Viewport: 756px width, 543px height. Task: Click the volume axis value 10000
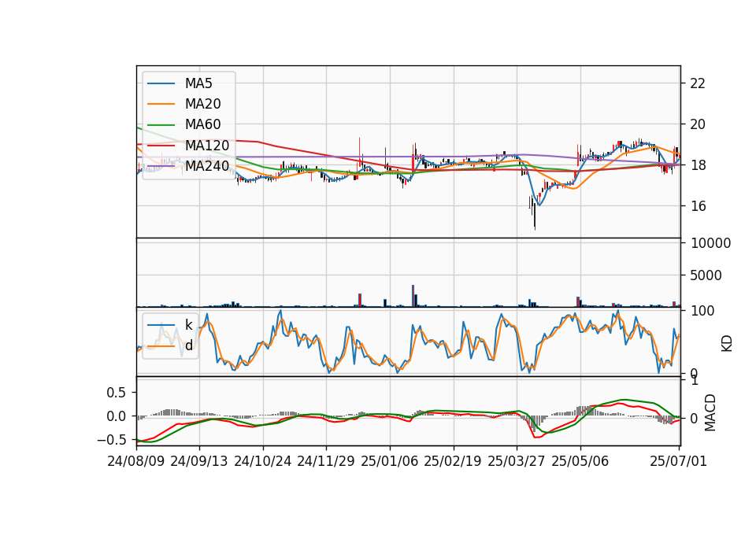[710, 243]
